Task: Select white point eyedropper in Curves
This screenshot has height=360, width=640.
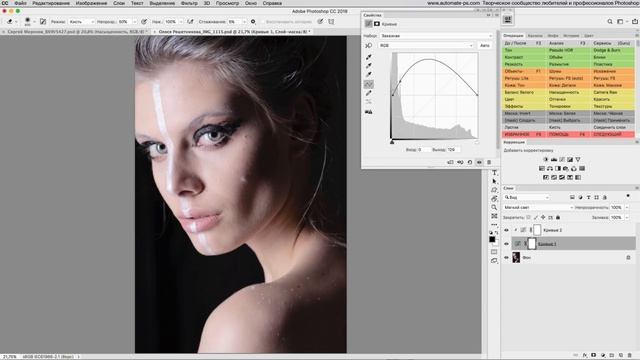Action: coord(369,75)
